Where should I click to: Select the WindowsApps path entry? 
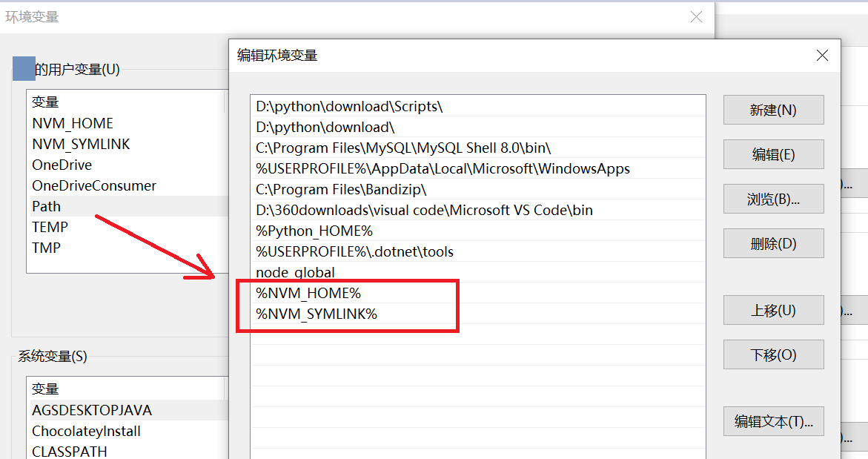(x=477, y=168)
